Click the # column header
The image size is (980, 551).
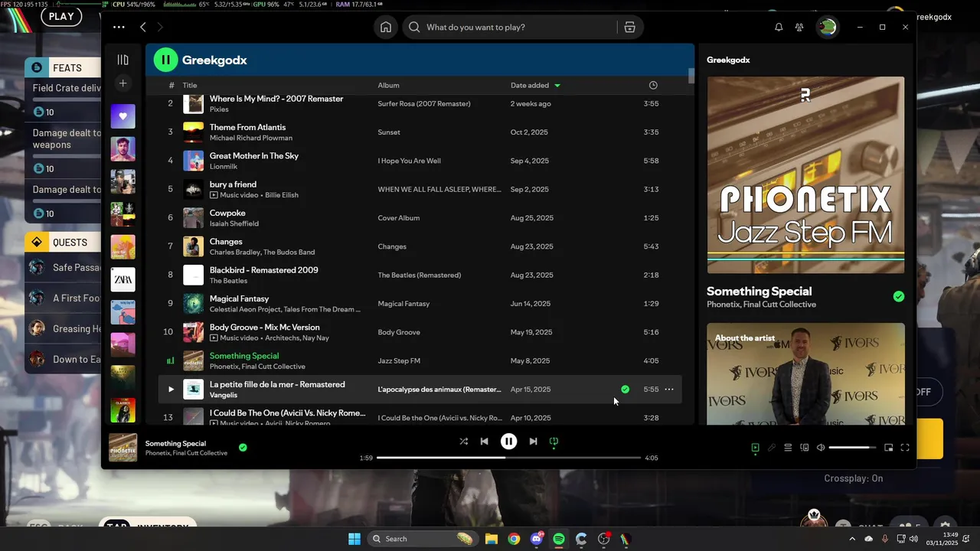coord(171,85)
